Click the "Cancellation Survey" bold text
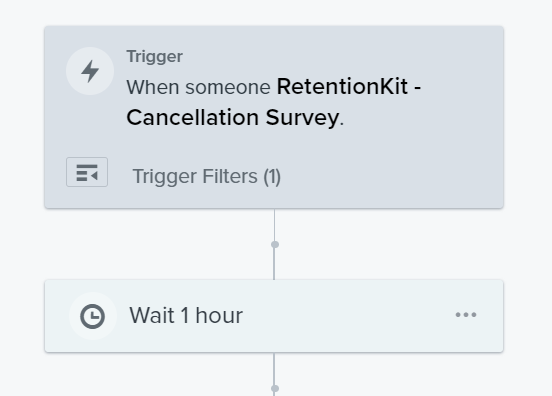Viewport: 552px width, 396px height. 233,117
